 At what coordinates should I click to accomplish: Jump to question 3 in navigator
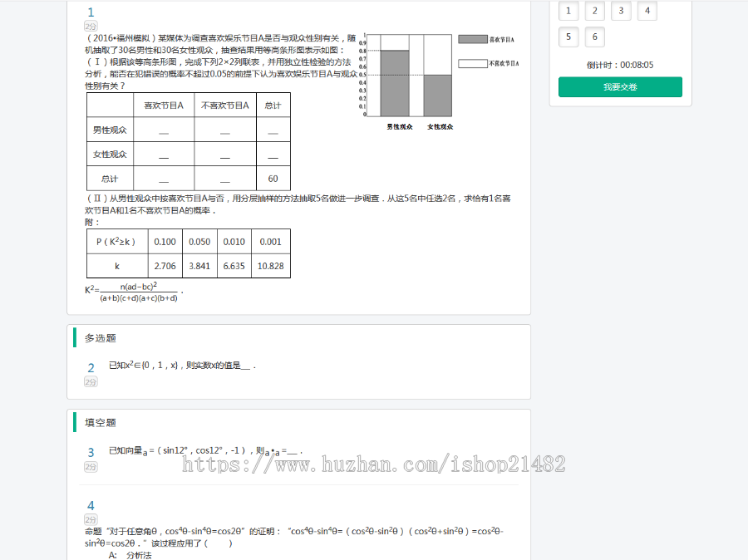621,11
